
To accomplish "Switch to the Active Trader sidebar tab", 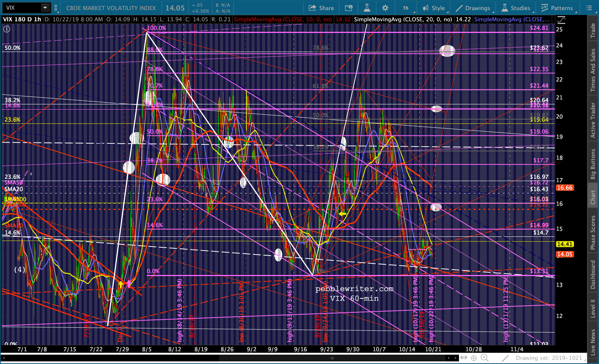I will tap(593, 120).
